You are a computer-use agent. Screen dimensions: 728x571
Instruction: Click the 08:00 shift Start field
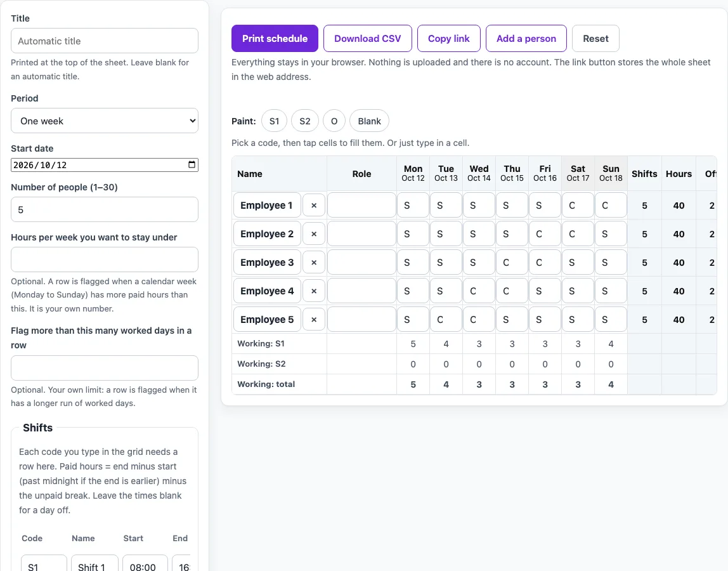point(145,563)
